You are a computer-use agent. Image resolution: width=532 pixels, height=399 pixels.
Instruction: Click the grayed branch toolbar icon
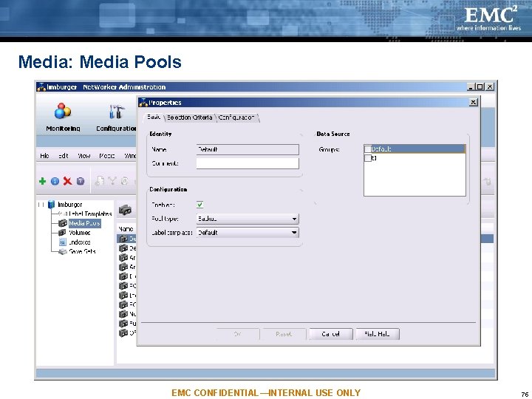pos(112,181)
